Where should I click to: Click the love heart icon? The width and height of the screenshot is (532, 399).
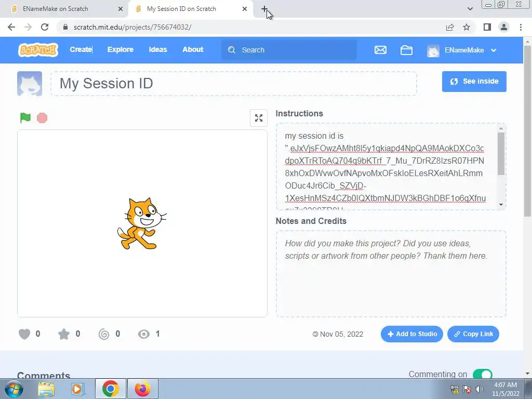click(24, 334)
